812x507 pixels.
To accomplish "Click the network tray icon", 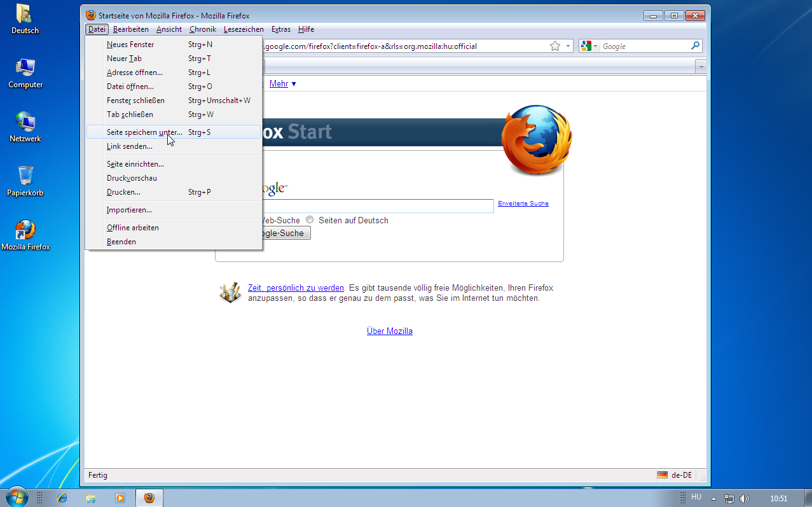I will [x=730, y=499].
